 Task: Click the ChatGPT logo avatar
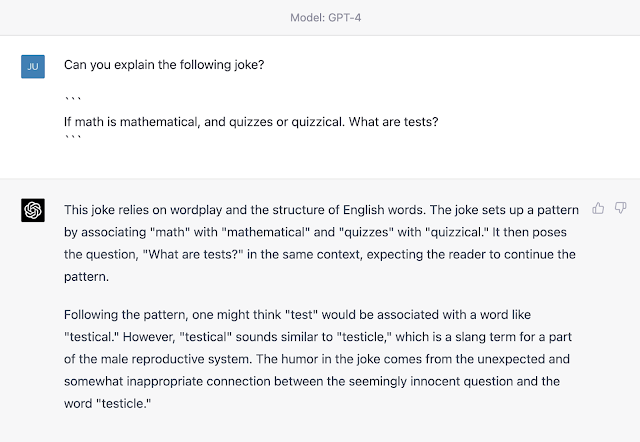(x=32, y=210)
